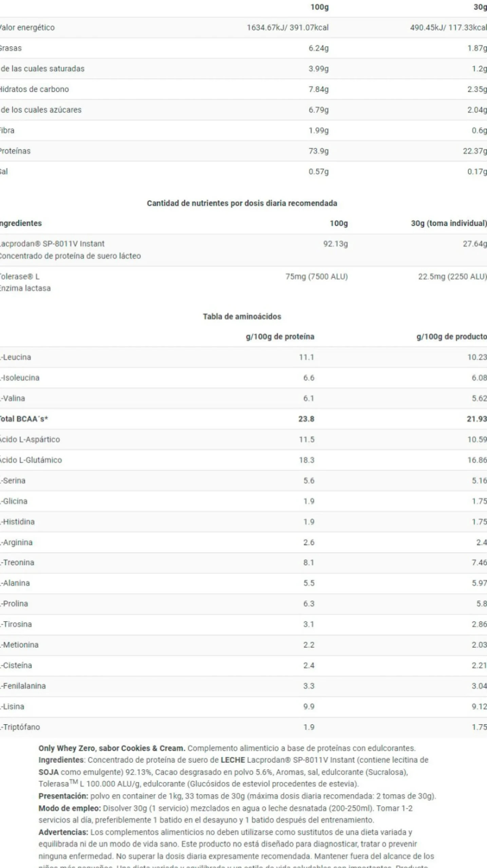Click the Proteínas 73.9g value
Image resolution: width=487 pixels, height=868 pixels.
[318, 151]
